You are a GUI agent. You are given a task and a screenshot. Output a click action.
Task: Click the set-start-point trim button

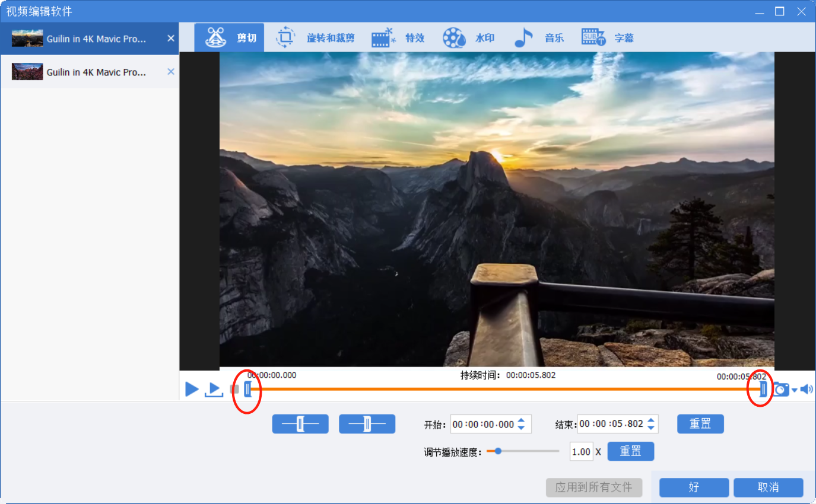tap(300, 424)
